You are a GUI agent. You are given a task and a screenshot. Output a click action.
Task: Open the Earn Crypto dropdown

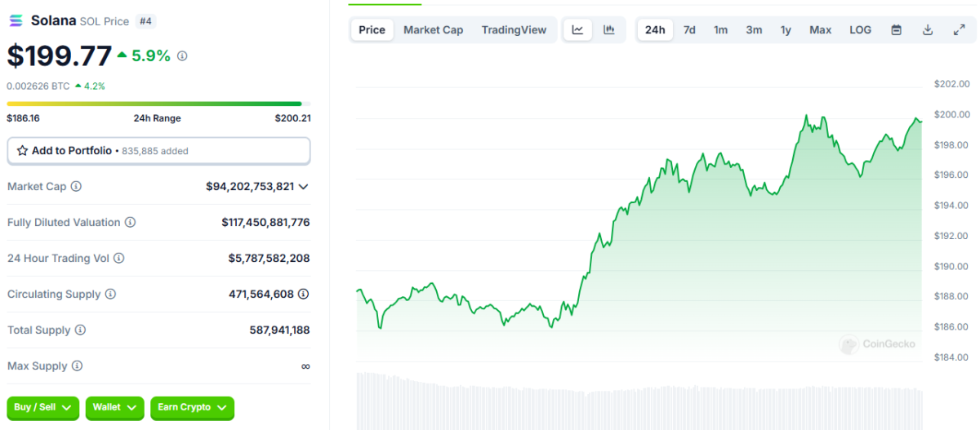coord(192,407)
